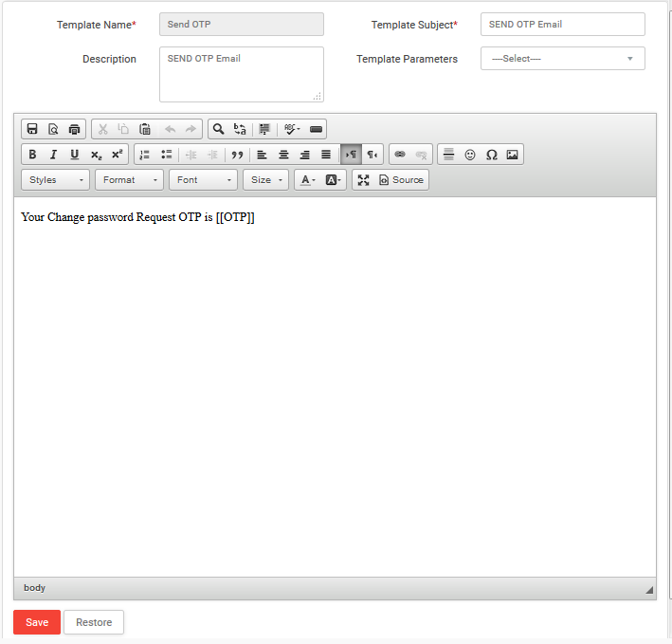
Task: Insert a numbered list
Action: 145,155
